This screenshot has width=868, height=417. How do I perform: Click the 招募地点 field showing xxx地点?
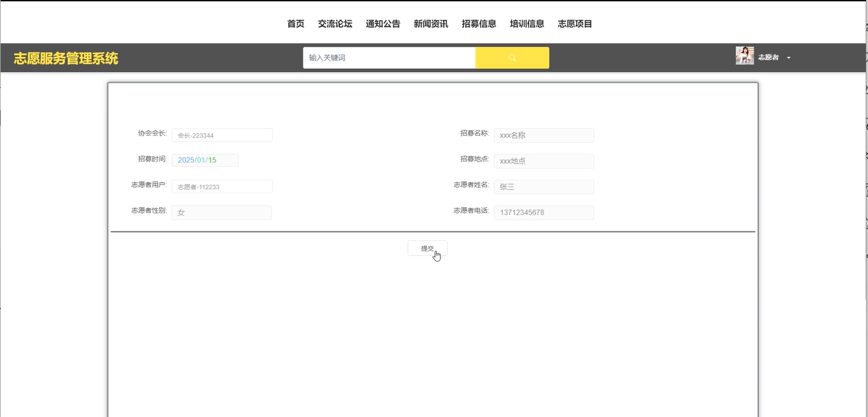[x=544, y=161]
